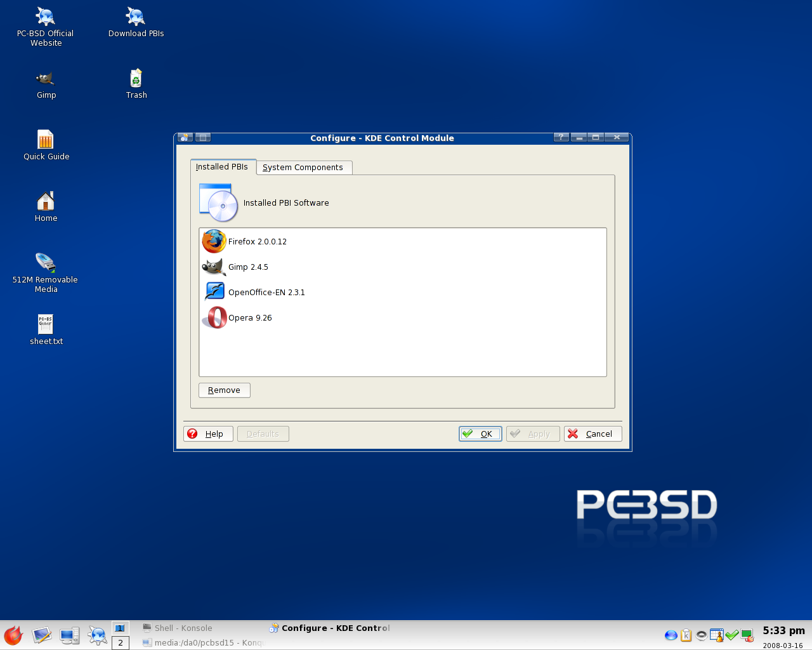Viewport: 812px width, 650px height.
Task: Click the green monitor tray icon
Action: tap(747, 635)
